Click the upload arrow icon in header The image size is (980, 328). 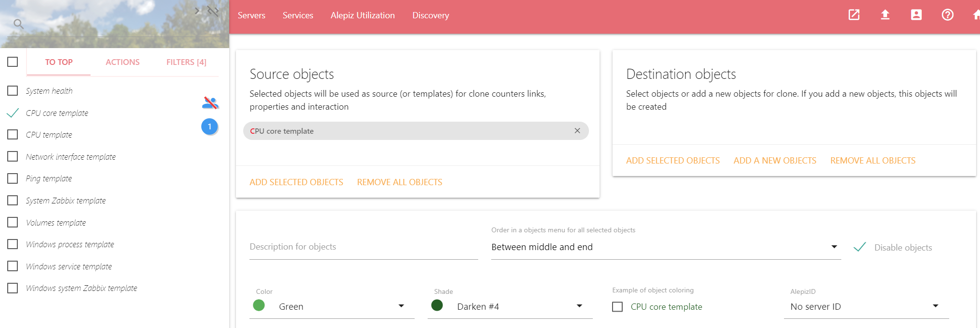click(885, 15)
